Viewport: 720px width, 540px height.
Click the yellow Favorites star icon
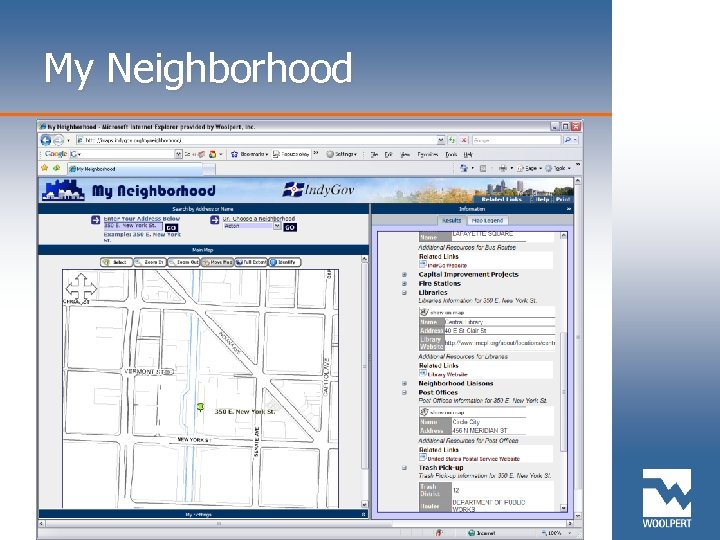point(45,168)
